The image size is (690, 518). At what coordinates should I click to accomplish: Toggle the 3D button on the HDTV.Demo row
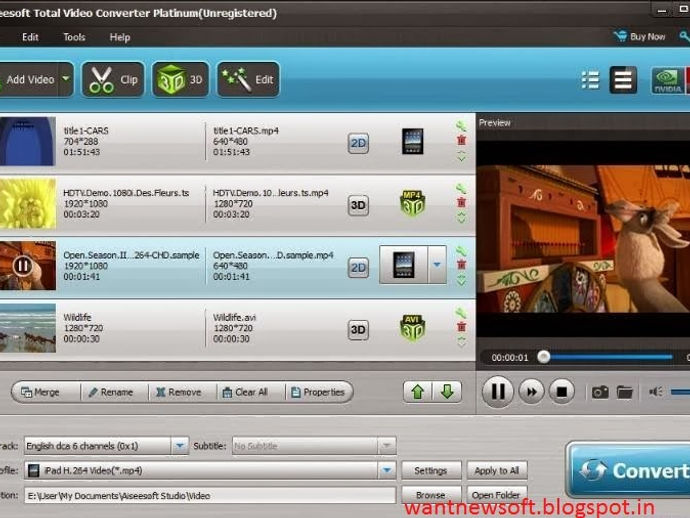coord(358,205)
